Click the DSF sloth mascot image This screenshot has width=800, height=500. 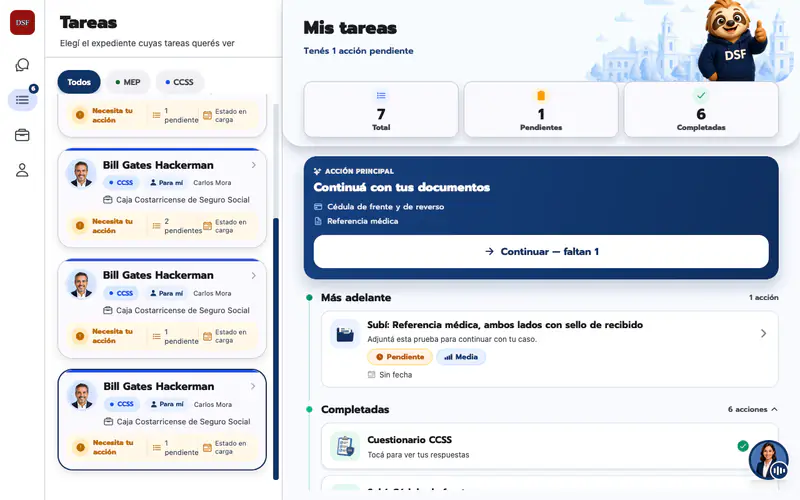(x=733, y=40)
